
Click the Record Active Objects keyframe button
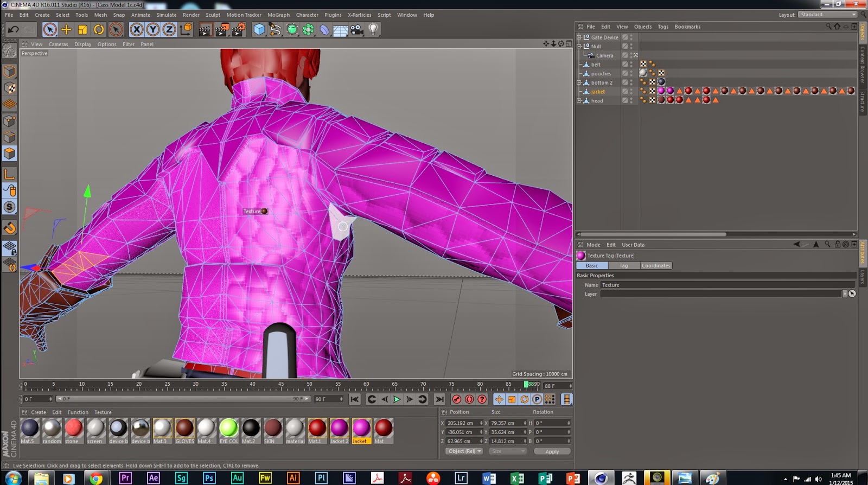[x=457, y=399]
